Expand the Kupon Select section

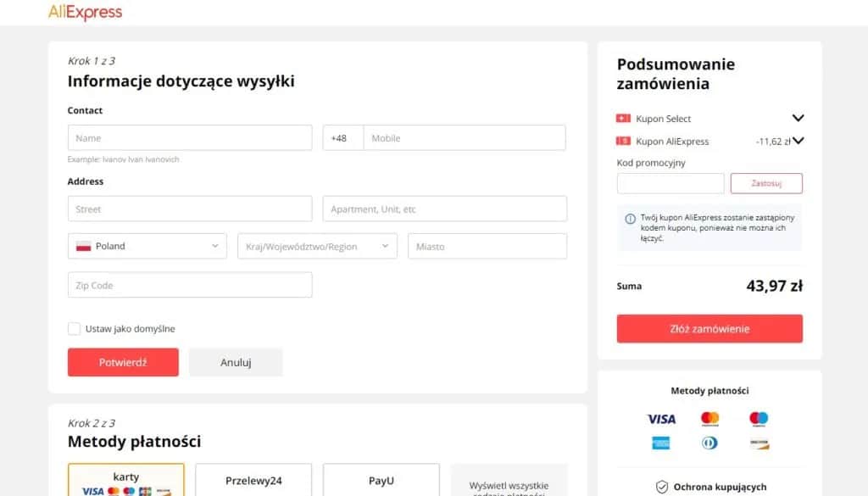click(x=798, y=118)
